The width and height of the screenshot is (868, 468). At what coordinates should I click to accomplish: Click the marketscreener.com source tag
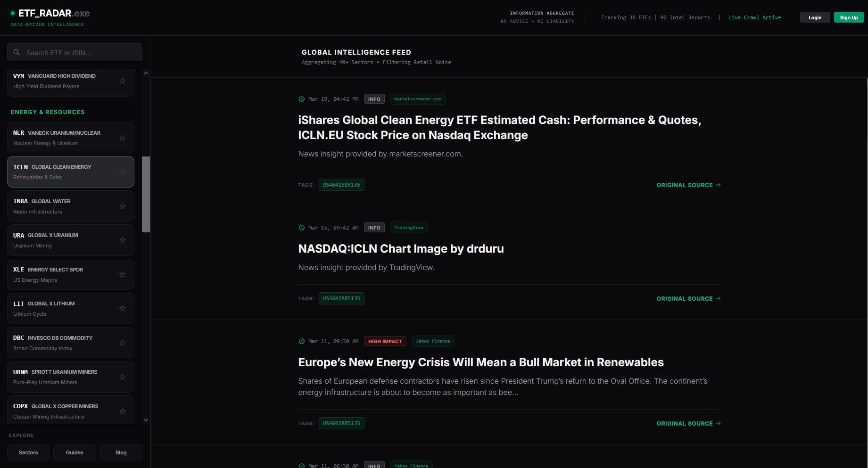point(418,99)
